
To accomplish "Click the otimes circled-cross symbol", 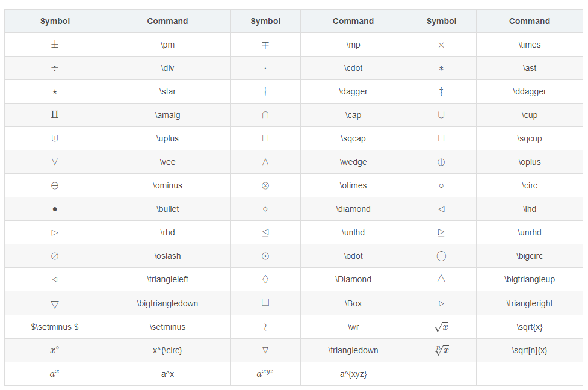I will pos(265,185).
